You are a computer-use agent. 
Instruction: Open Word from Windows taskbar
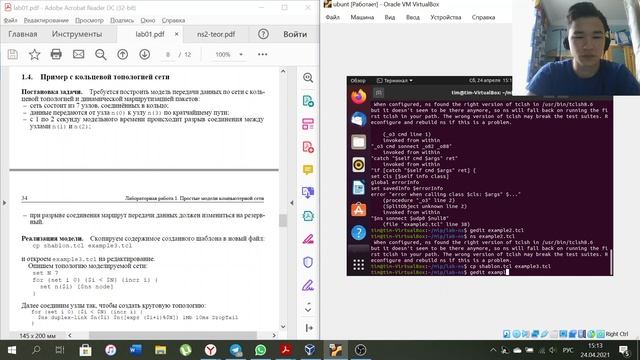click(x=136, y=350)
